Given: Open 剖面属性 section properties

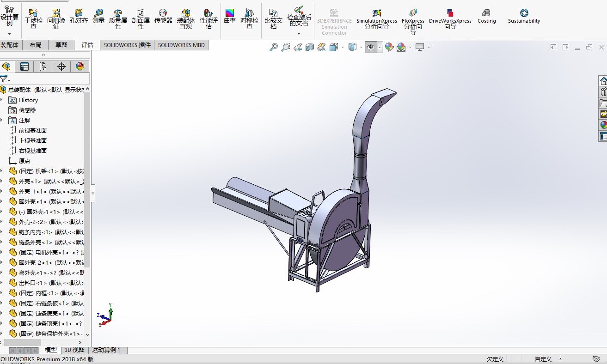Looking at the screenshot, I should [x=141, y=19].
